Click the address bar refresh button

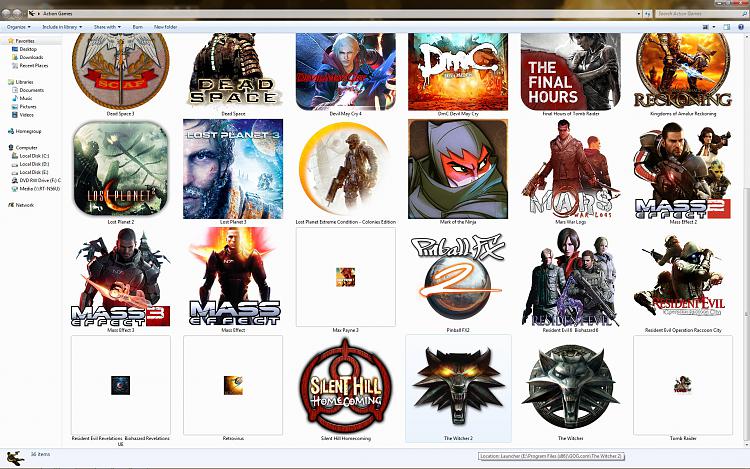coord(648,14)
